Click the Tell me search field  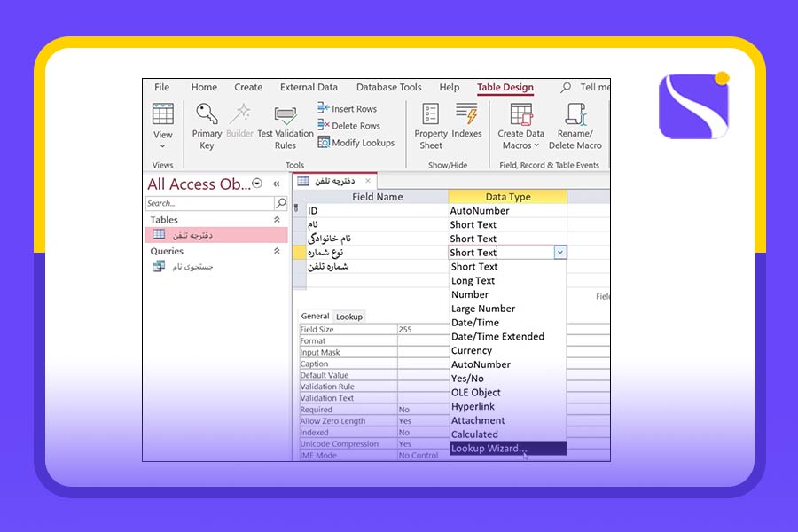tap(594, 87)
